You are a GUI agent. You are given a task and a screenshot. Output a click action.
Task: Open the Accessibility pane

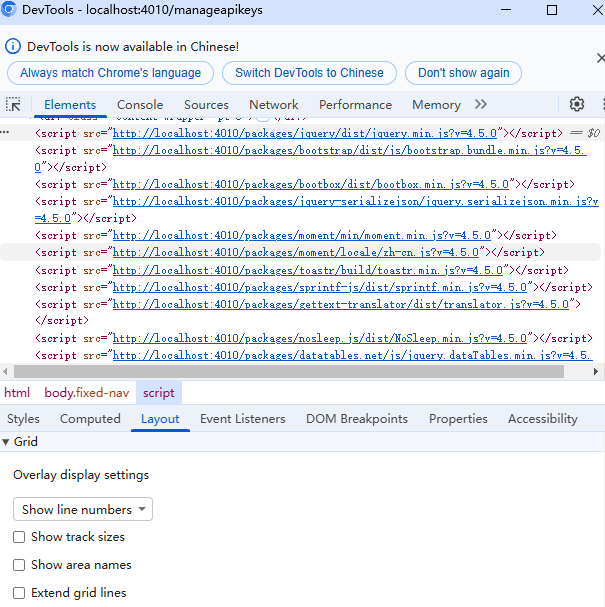pos(543,419)
